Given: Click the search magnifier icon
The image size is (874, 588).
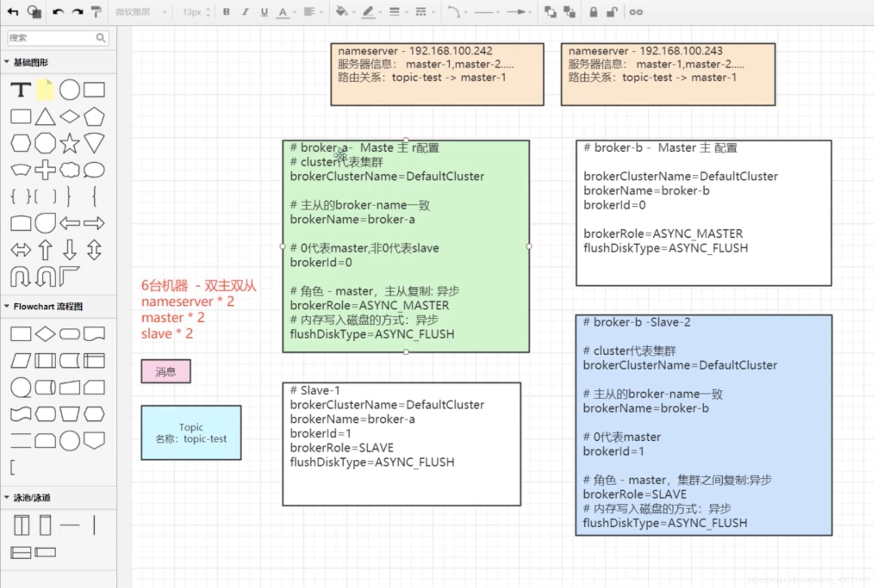Looking at the screenshot, I should coord(101,38).
